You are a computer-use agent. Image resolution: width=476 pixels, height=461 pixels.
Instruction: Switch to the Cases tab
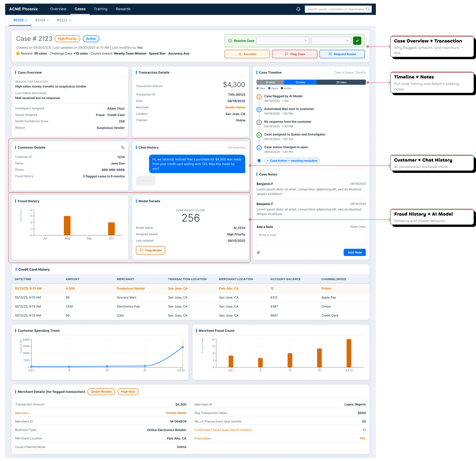tap(80, 9)
